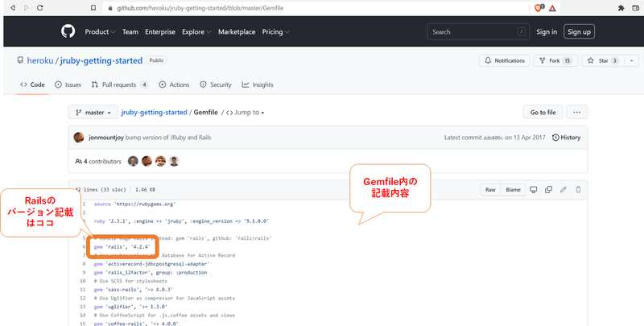Select the Code tab

pyautogui.click(x=32, y=85)
